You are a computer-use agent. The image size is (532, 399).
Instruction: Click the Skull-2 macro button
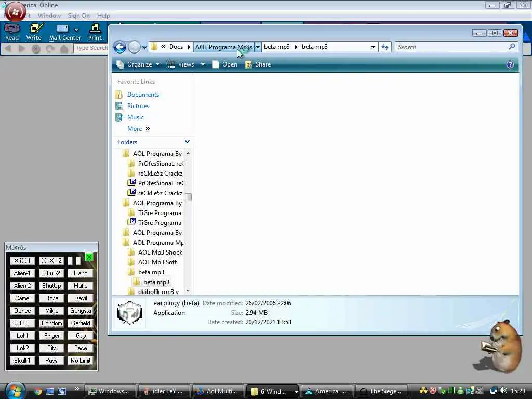coord(51,273)
